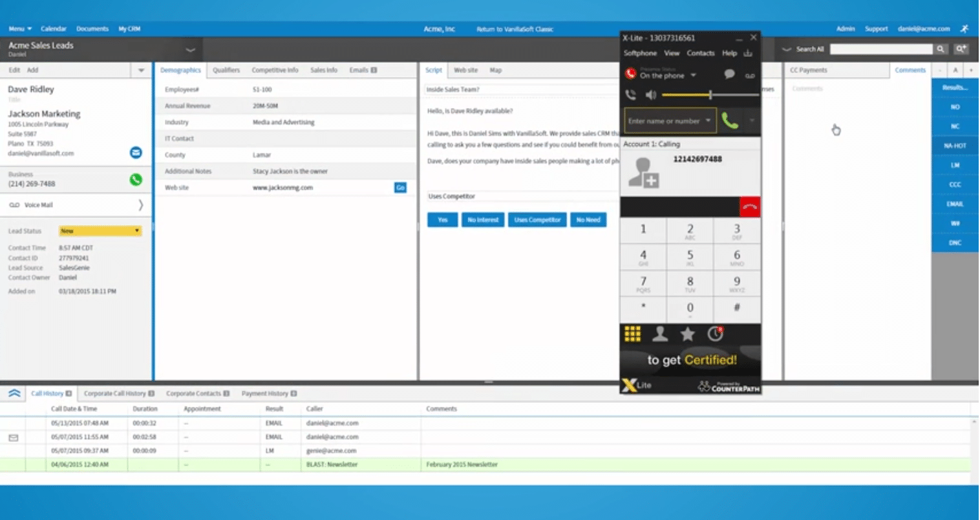
Task: Add caller 12142697488 as contact via avatar icon
Action: (x=643, y=173)
